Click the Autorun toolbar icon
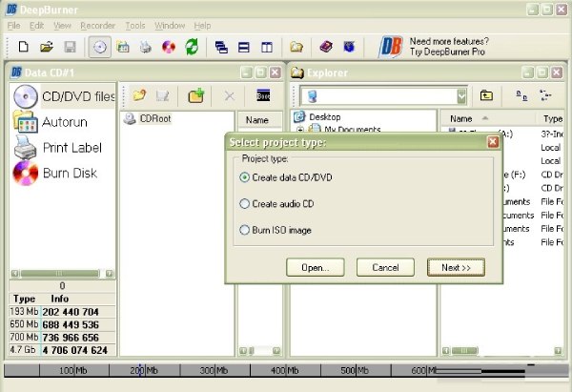 pos(123,47)
